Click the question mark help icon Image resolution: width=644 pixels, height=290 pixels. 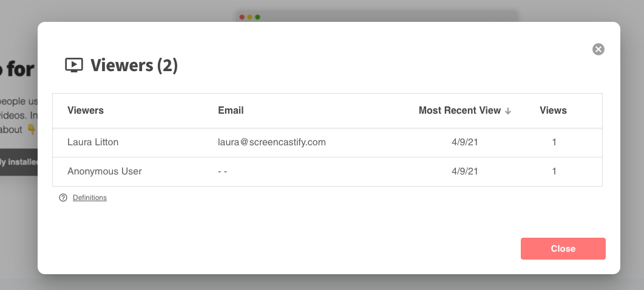pos(63,198)
